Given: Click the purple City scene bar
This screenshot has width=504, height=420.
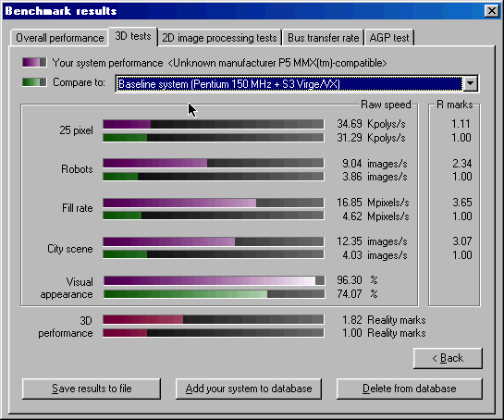Looking at the screenshot, I should pyautogui.click(x=214, y=241).
